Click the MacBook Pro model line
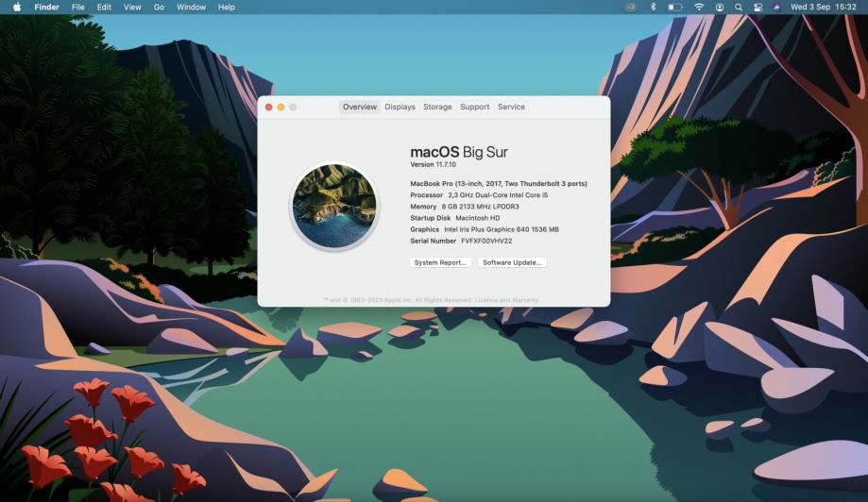The height and width of the screenshot is (502, 868). [499, 184]
